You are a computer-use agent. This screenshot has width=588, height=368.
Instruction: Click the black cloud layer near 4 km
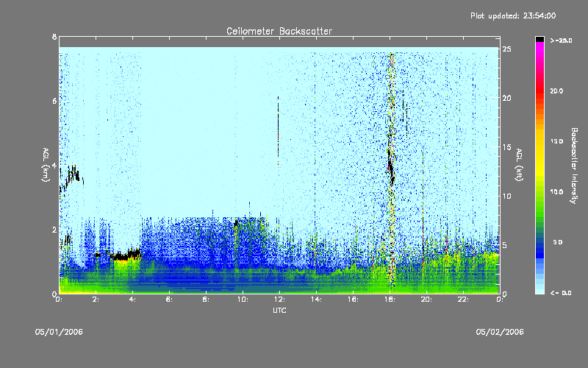pos(72,174)
